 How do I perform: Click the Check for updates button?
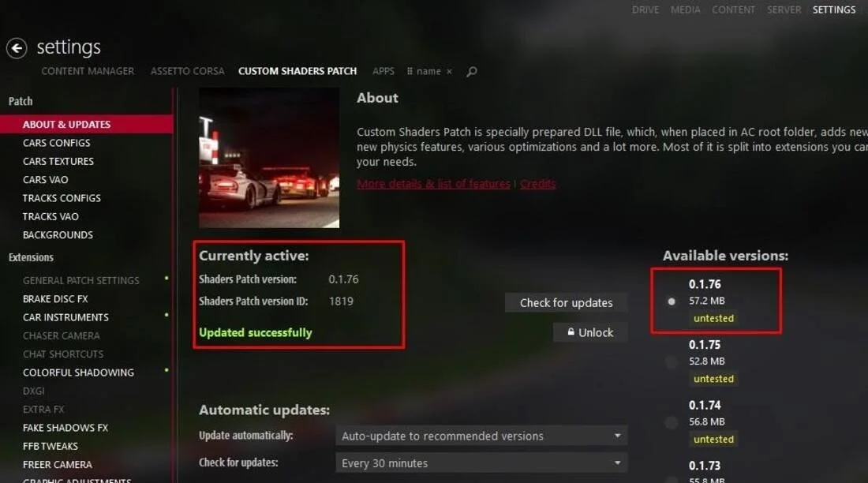tap(566, 303)
